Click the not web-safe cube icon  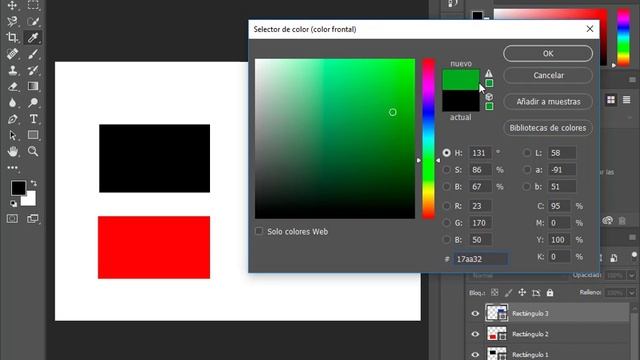(489, 97)
